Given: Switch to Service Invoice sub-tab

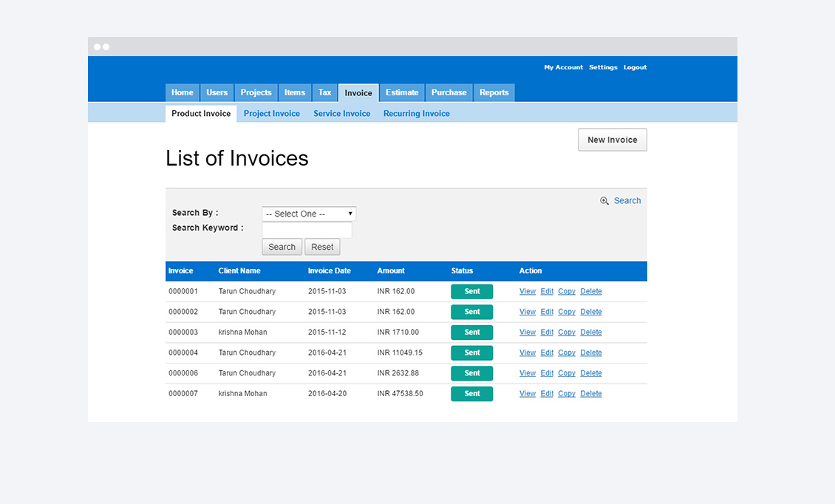Looking at the screenshot, I should (341, 114).
